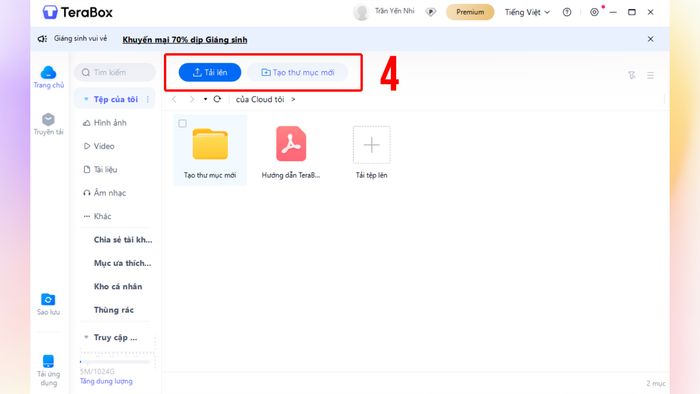
Task: Click the Tải lên upload button
Action: click(210, 72)
